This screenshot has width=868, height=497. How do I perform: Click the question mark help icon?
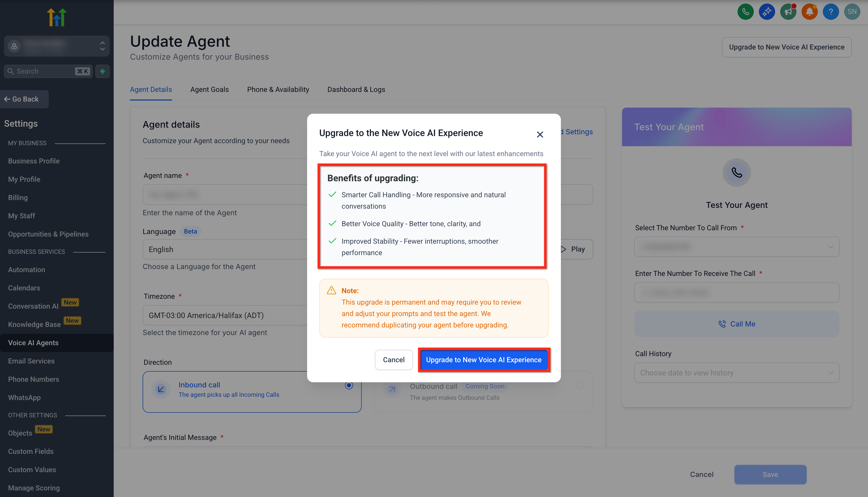point(830,12)
